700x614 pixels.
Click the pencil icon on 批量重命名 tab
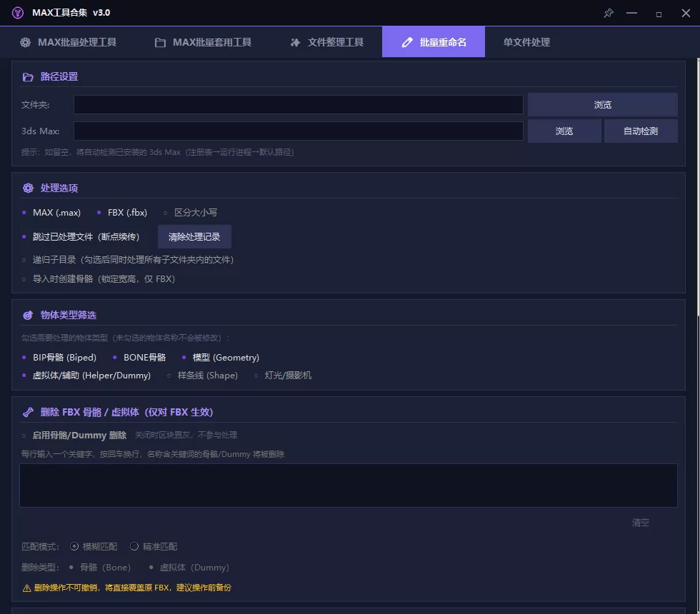tap(406, 42)
